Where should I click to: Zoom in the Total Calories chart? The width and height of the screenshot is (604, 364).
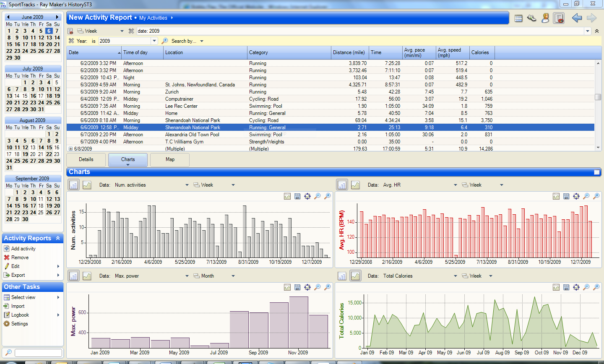point(596,287)
